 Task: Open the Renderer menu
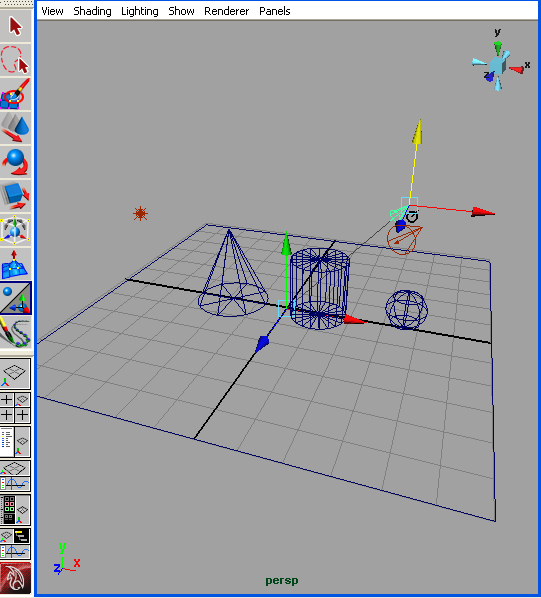point(226,11)
